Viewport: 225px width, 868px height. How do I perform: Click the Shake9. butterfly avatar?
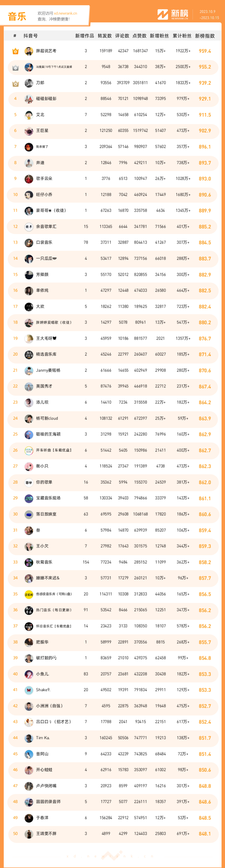tap(29, 690)
